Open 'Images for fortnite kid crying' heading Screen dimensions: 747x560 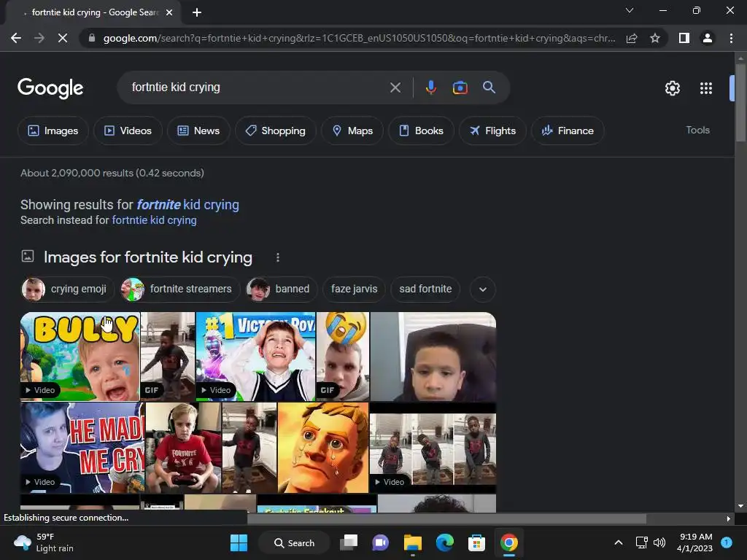pyautogui.click(x=148, y=257)
